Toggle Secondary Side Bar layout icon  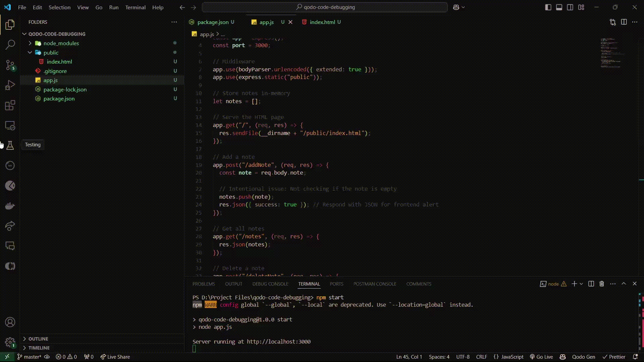tap(570, 7)
